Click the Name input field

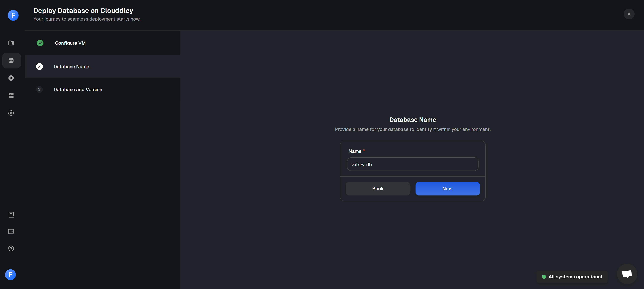(x=412, y=164)
